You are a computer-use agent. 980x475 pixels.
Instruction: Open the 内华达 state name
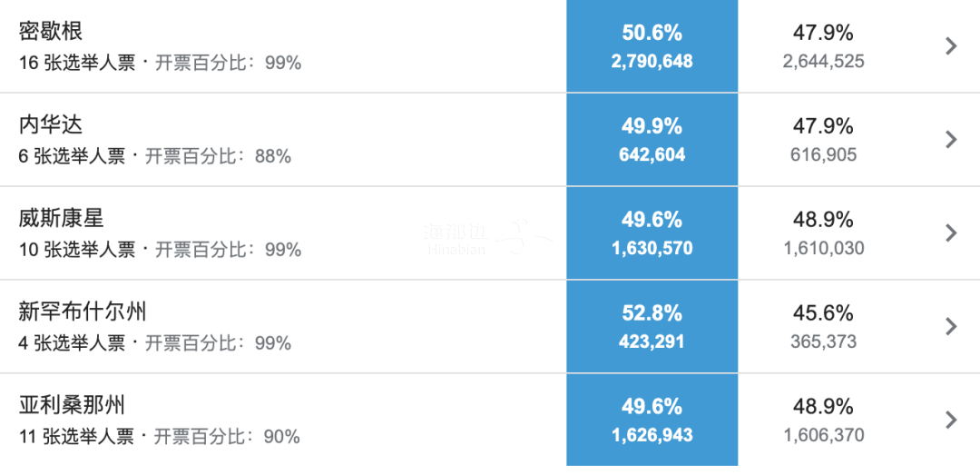(x=51, y=125)
